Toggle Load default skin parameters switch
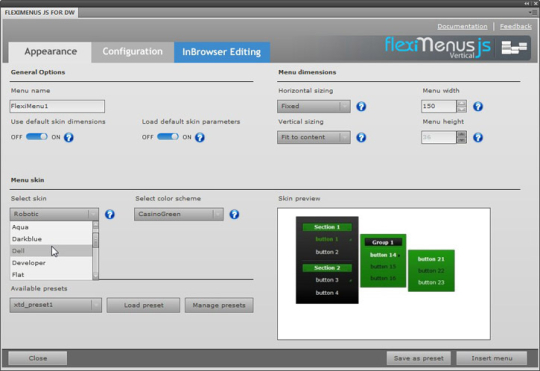Image resolution: width=540 pixels, height=371 pixels. point(168,137)
